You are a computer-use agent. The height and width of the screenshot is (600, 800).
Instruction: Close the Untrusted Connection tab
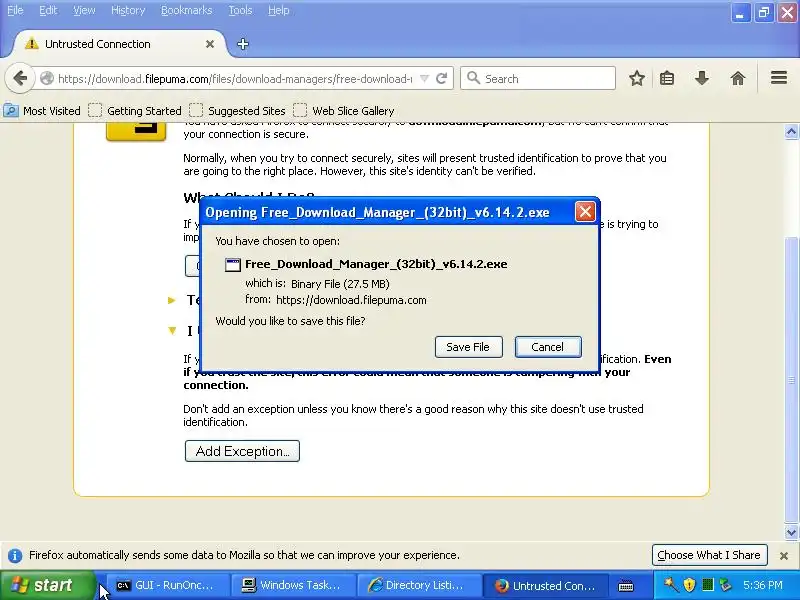coord(210,44)
